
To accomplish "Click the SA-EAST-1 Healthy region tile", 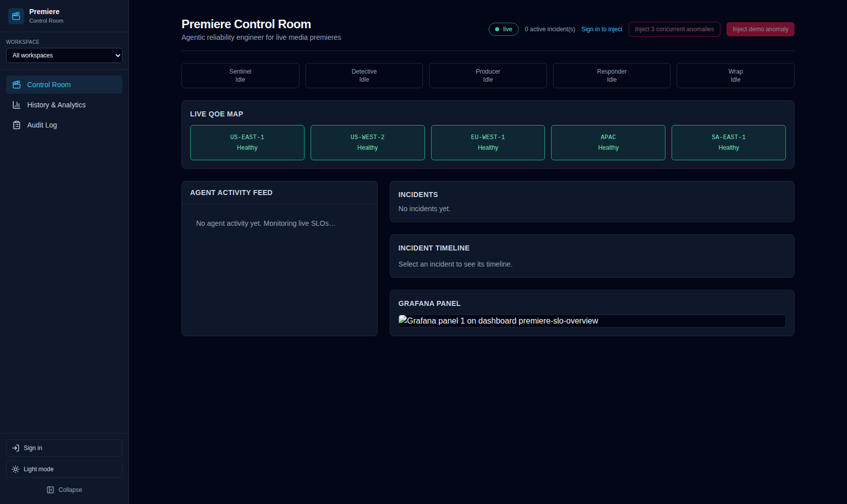I will tap(729, 143).
